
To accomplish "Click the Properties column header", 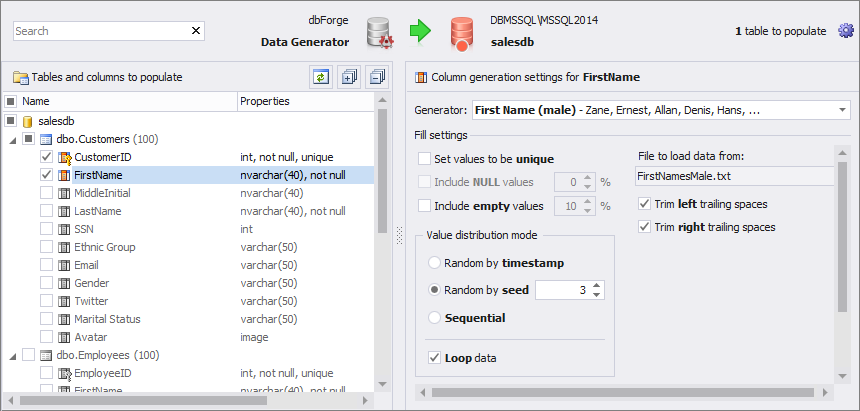I will pyautogui.click(x=306, y=102).
